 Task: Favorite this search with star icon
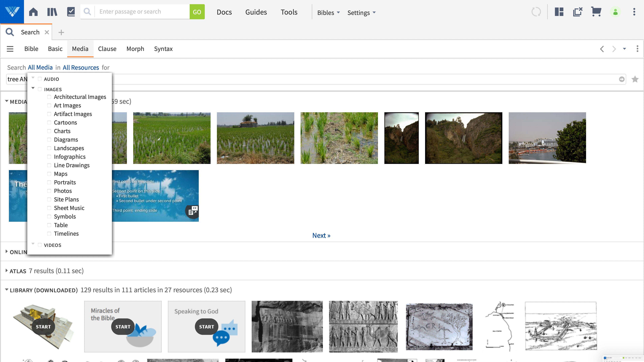pyautogui.click(x=635, y=79)
